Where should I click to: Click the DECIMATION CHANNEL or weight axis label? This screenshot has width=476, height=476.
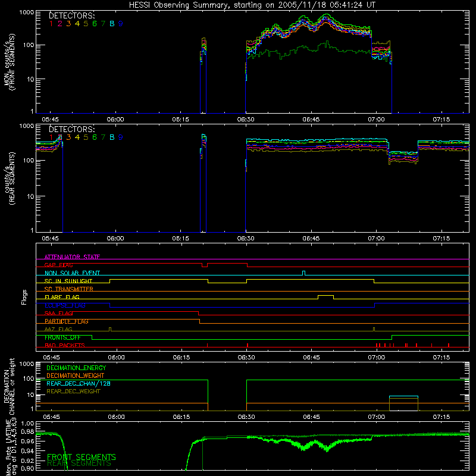pyautogui.click(x=9, y=386)
